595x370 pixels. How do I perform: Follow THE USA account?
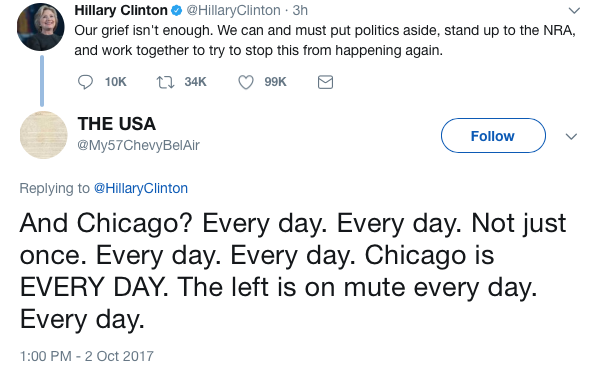pos(493,135)
